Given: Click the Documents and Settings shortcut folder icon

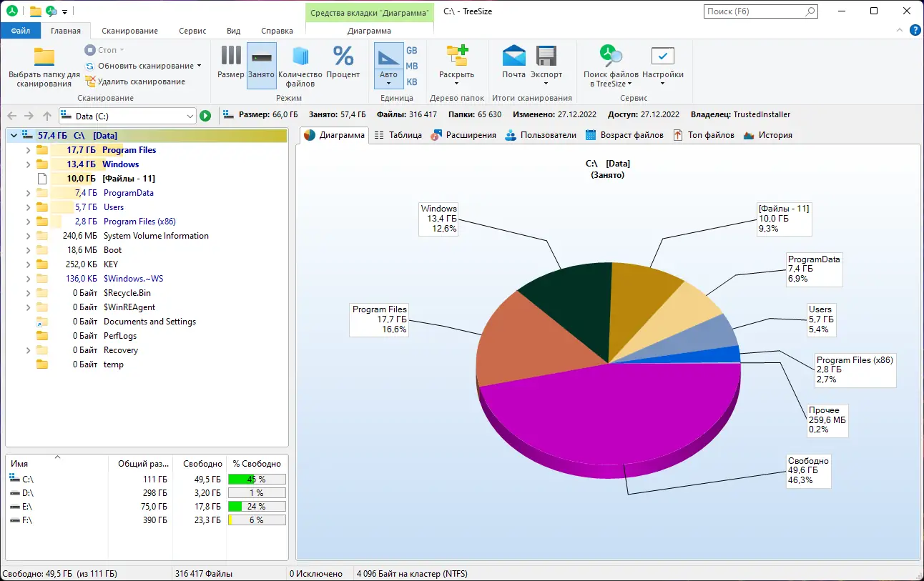Looking at the screenshot, I should click(42, 322).
